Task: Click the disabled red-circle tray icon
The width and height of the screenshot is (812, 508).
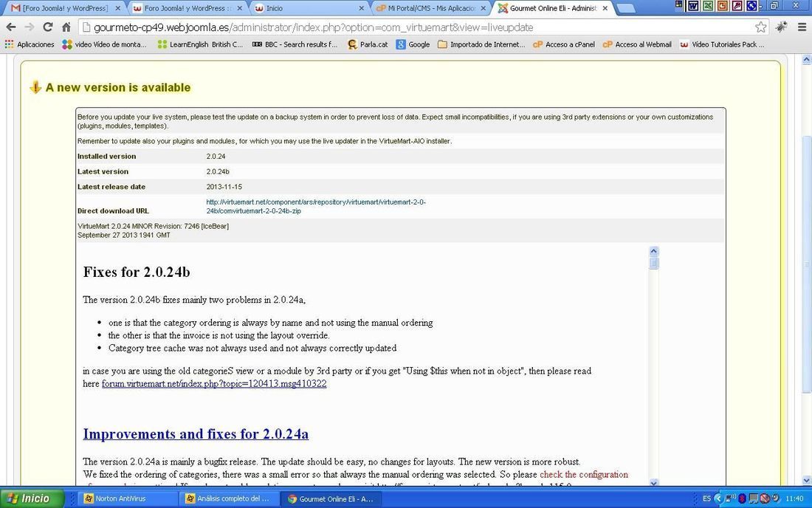Action: pos(765,498)
